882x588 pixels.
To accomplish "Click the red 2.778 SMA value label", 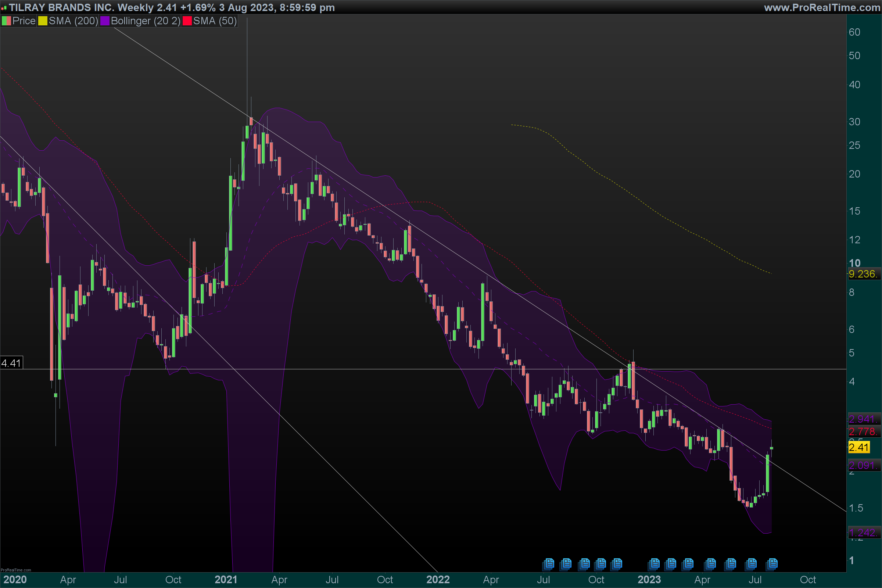I will click(863, 431).
